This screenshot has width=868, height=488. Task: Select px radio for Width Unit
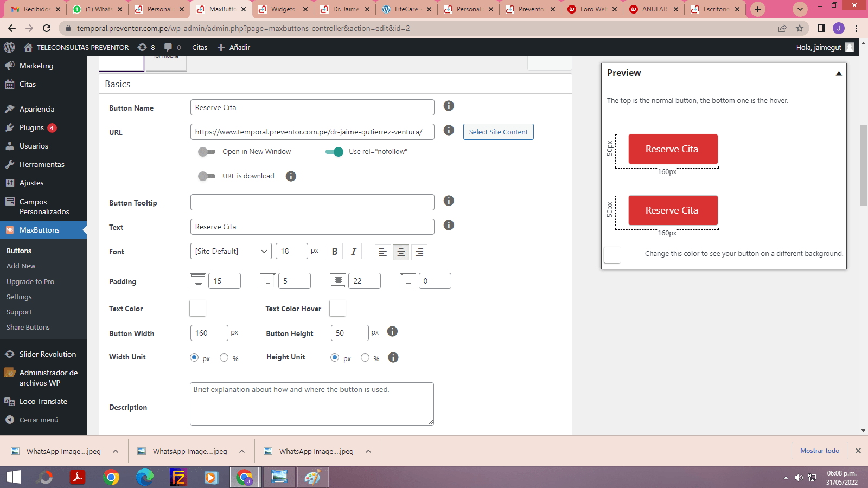point(194,357)
